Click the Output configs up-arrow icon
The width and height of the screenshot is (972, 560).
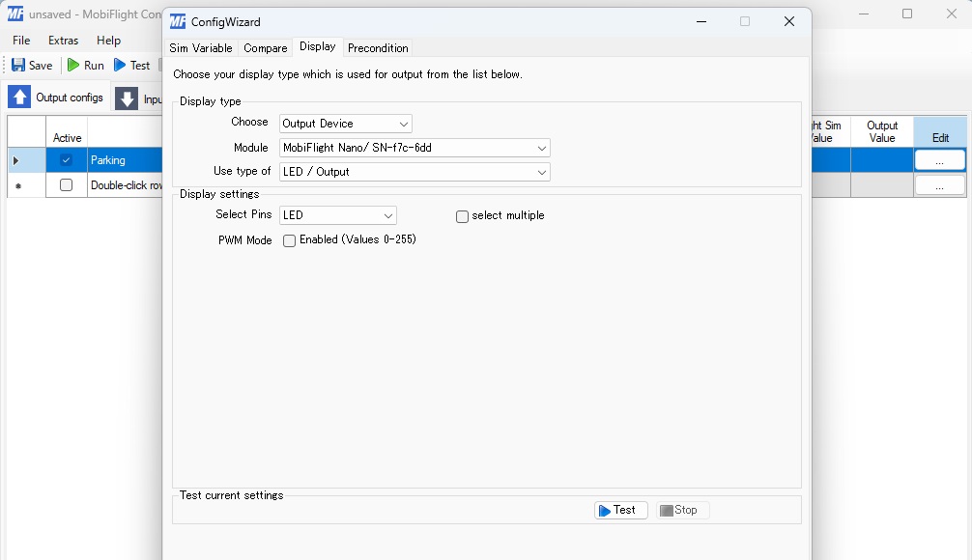[19, 98]
